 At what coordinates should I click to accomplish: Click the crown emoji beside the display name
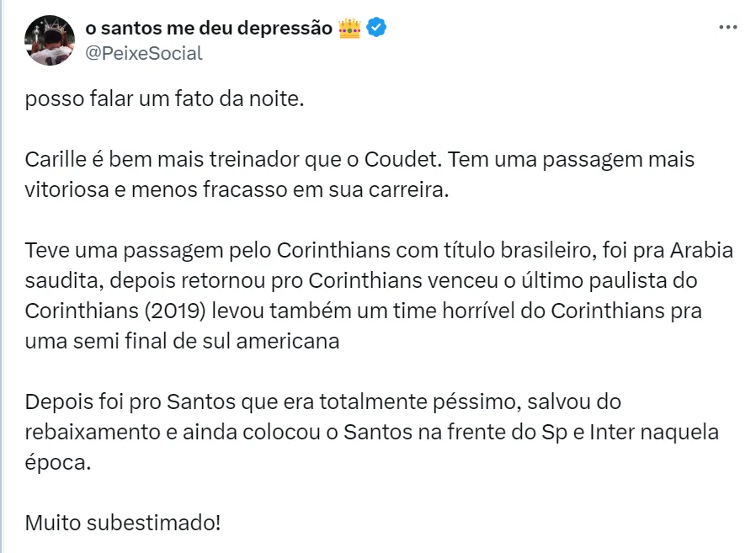coord(349,28)
